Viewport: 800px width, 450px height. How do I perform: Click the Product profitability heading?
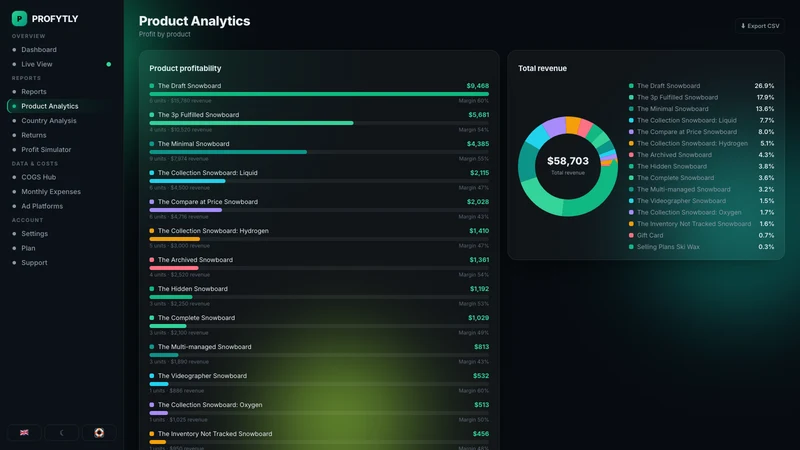click(185, 68)
